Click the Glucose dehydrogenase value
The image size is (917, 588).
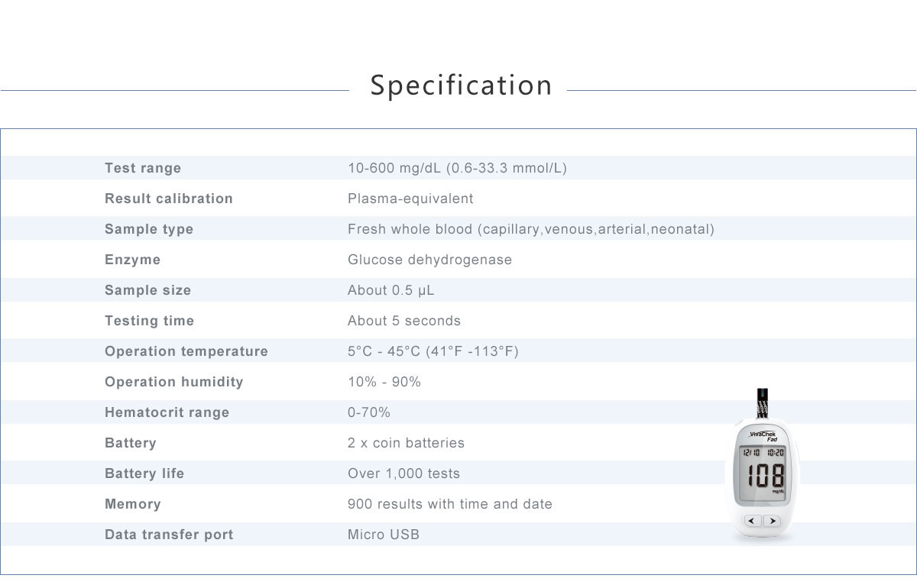[x=429, y=260]
